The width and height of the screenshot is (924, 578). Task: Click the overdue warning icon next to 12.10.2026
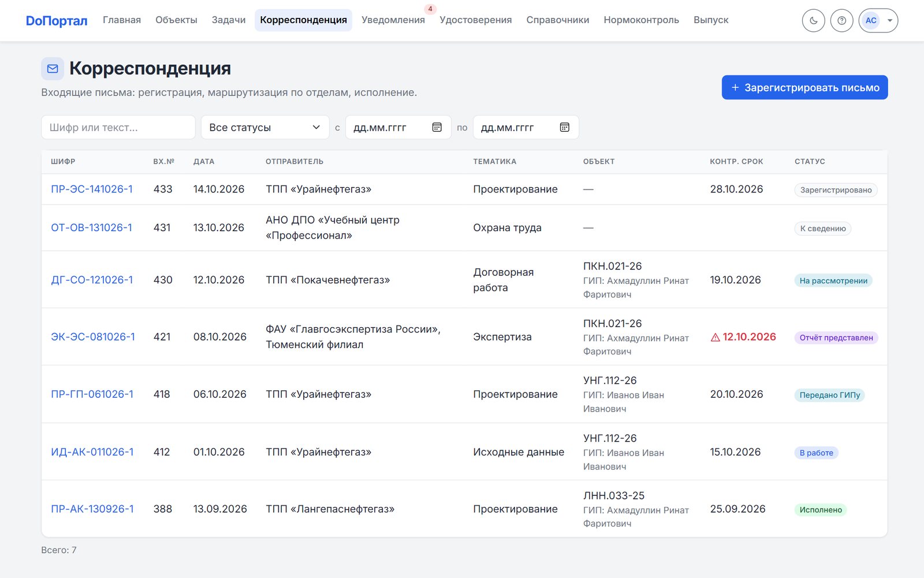[x=715, y=338]
